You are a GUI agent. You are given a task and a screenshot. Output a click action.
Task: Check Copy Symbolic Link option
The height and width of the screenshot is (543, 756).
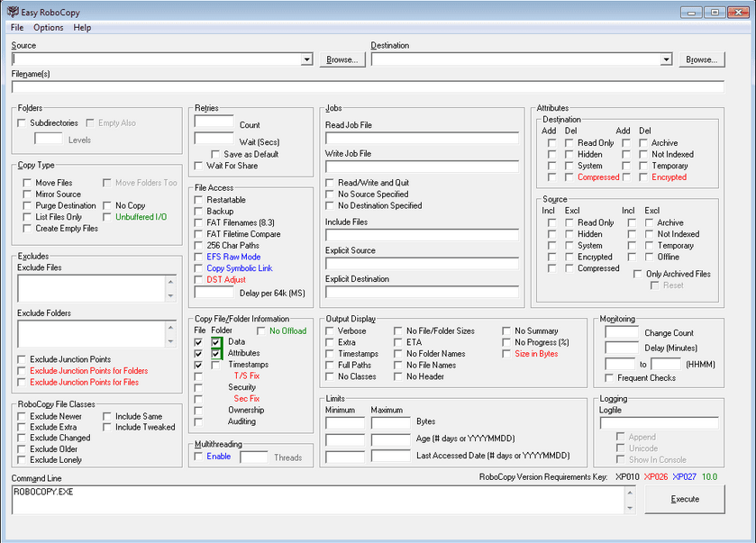point(198,268)
